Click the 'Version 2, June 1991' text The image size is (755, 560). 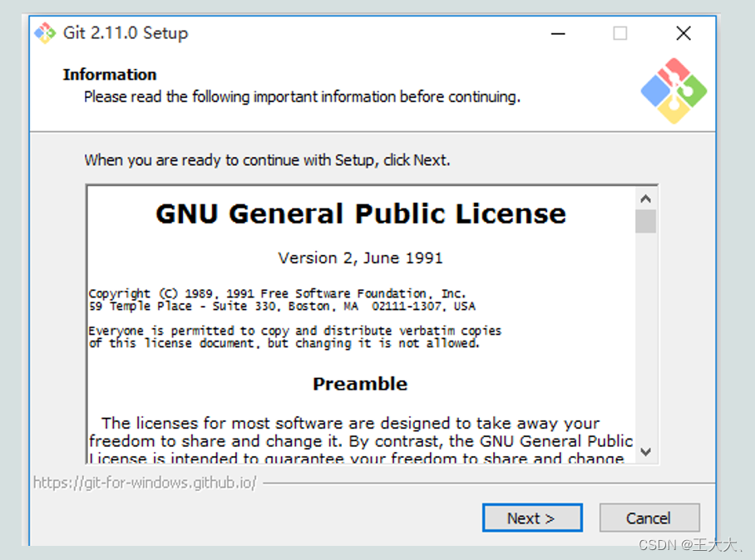click(360, 258)
